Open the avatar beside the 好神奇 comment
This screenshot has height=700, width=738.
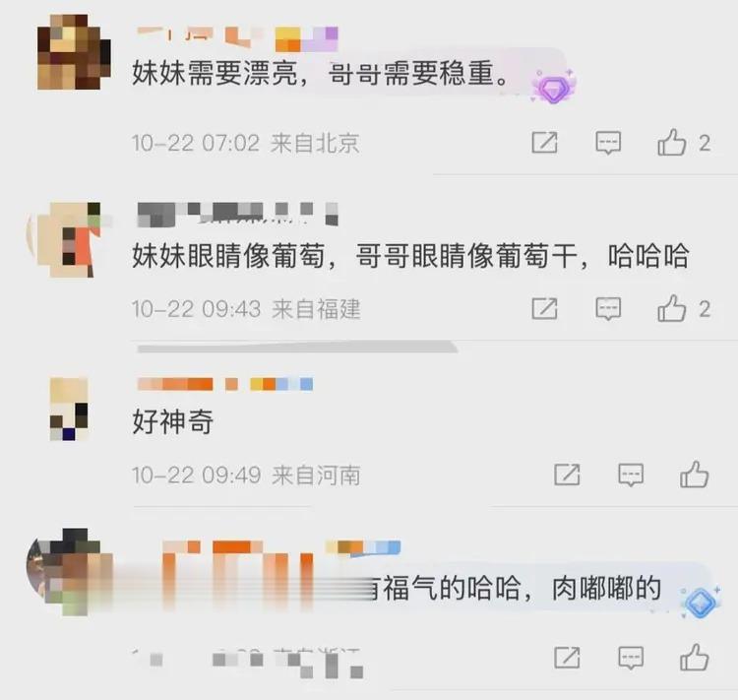click(x=69, y=409)
